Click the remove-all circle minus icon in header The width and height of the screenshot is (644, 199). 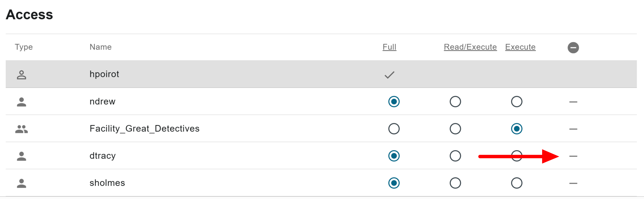[x=573, y=47]
